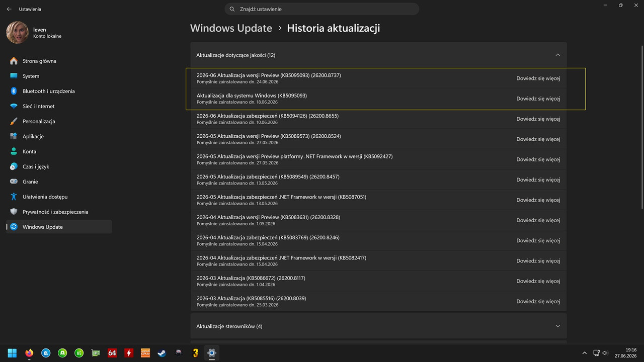Click the search magnifier icon
The height and width of the screenshot is (362, 644).
[x=232, y=9]
